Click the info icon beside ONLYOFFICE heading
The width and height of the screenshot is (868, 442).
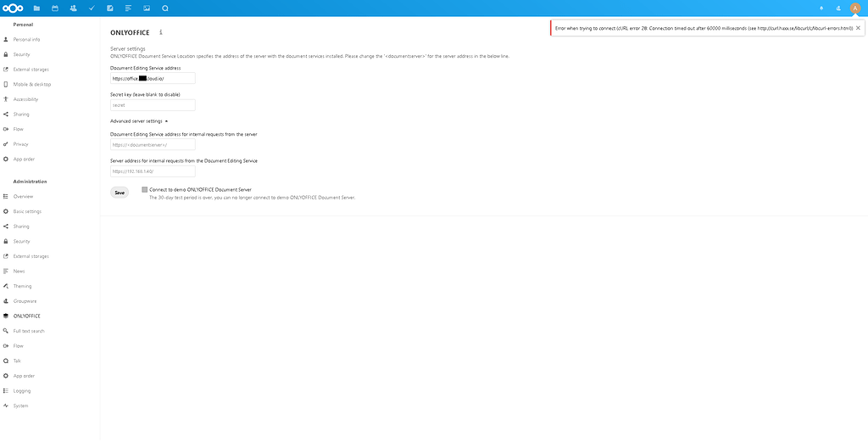[161, 32]
